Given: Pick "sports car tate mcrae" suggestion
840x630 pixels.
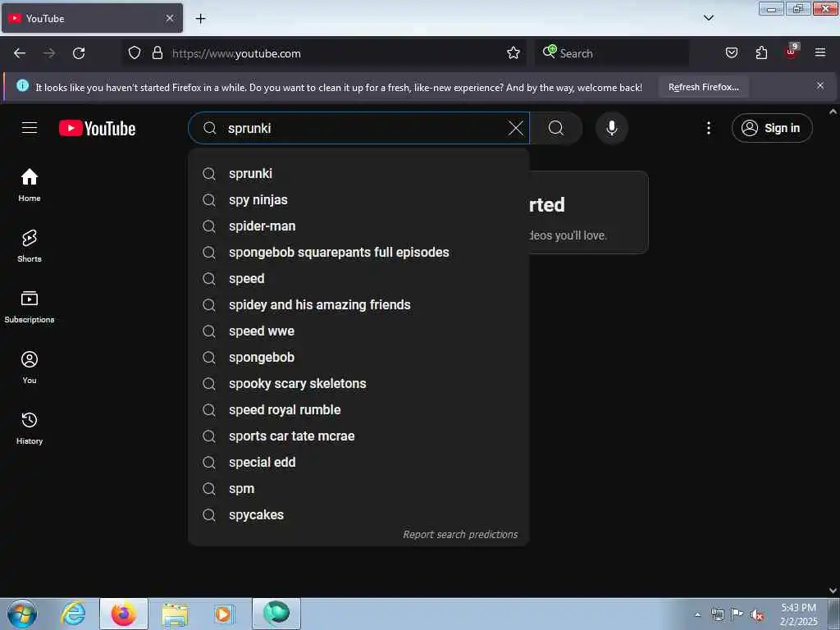Looking at the screenshot, I should 358,436.
